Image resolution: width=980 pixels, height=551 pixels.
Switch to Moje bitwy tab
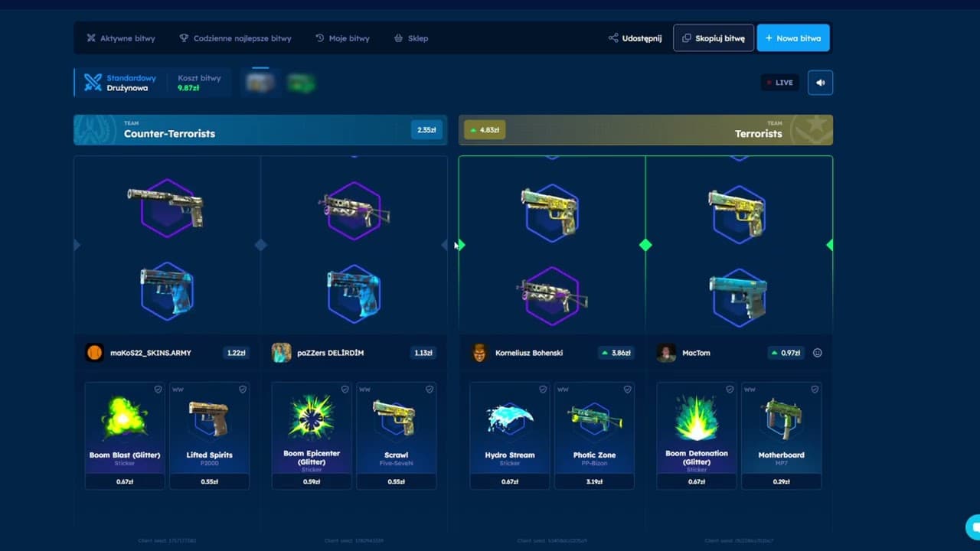(342, 38)
